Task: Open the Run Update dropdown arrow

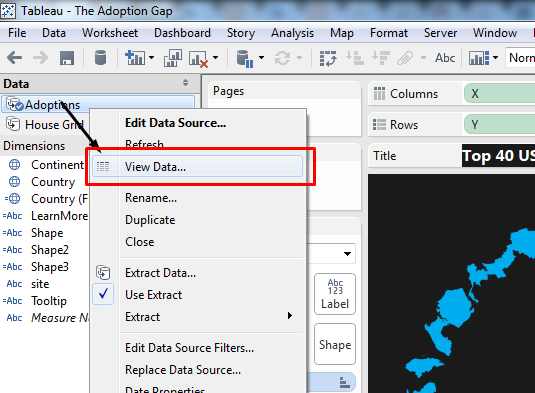Action: coord(299,58)
